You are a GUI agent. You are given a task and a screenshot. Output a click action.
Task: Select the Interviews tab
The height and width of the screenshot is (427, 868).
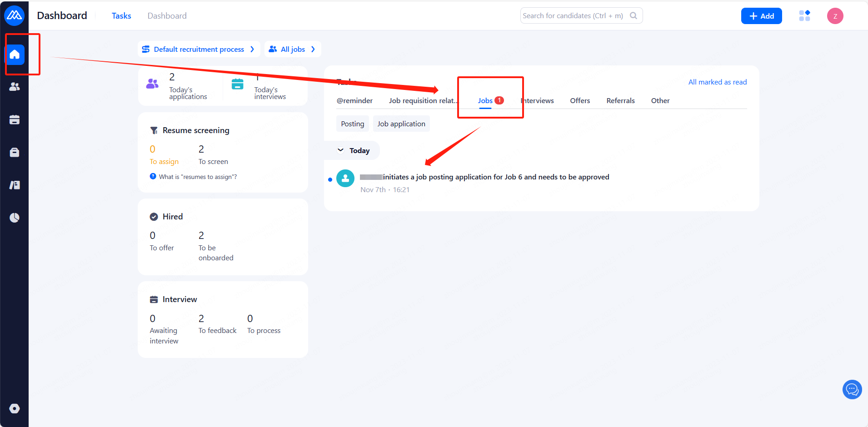point(537,101)
